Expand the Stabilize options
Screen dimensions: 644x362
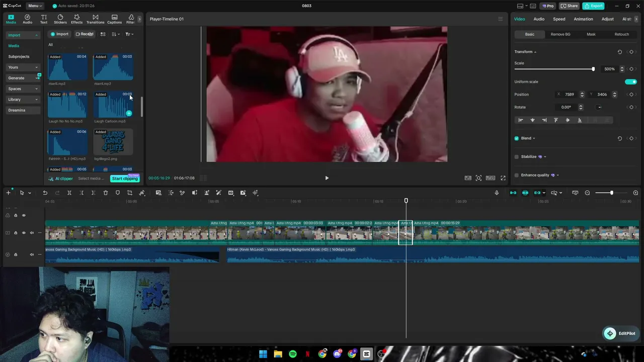(545, 157)
